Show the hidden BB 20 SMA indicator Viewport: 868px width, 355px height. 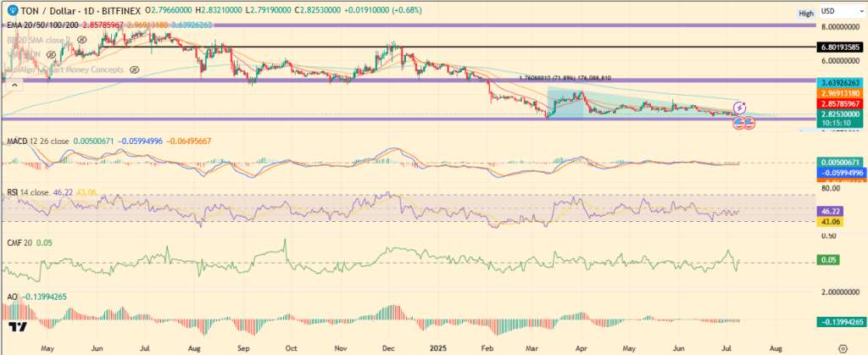[x=82, y=39]
